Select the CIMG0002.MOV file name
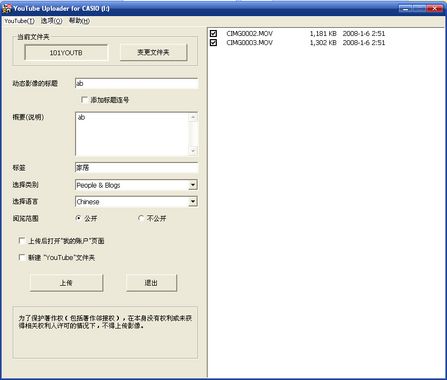The image size is (447, 380). (249, 33)
